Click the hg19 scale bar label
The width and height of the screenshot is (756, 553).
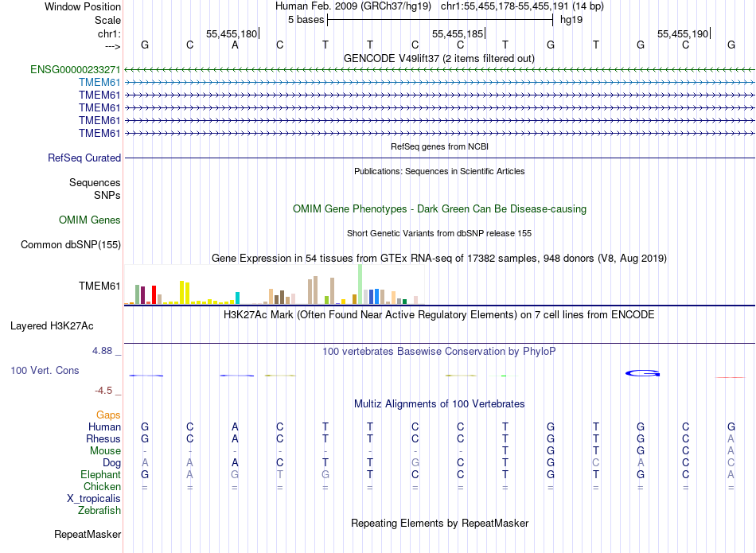(571, 20)
